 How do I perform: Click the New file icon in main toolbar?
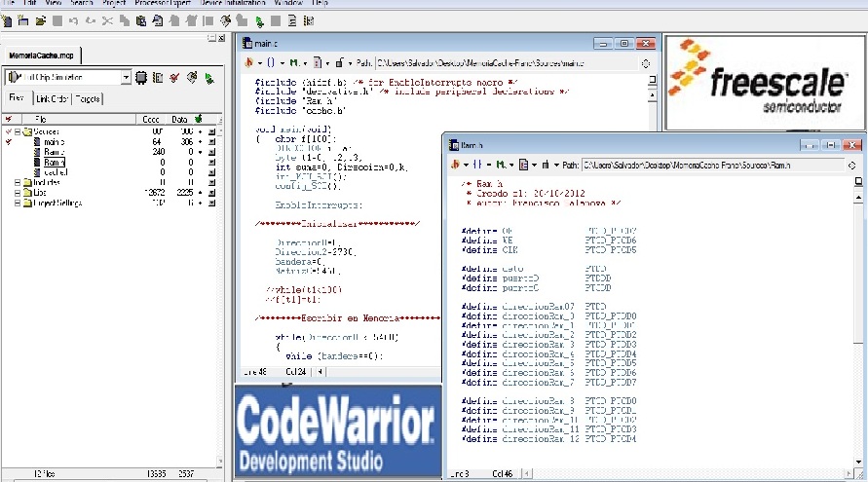coord(8,19)
